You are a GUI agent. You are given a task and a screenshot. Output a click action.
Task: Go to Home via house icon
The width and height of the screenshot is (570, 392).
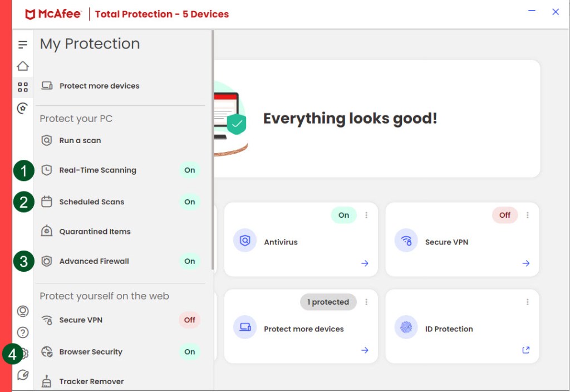pyautogui.click(x=23, y=66)
